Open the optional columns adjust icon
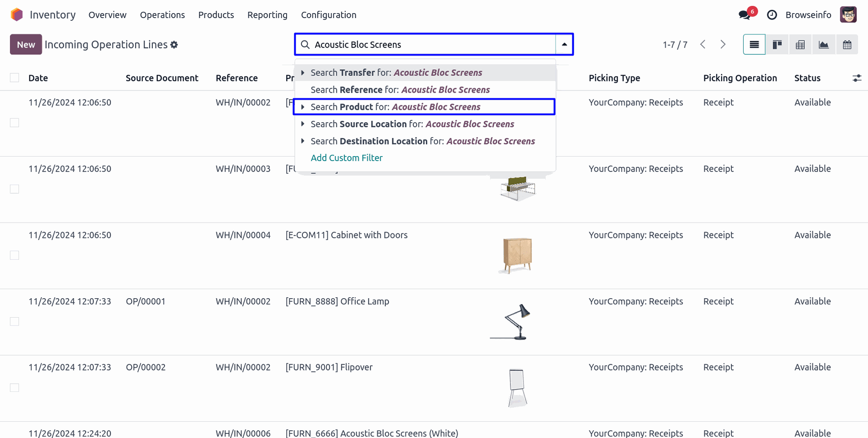868x438 pixels. [857, 78]
